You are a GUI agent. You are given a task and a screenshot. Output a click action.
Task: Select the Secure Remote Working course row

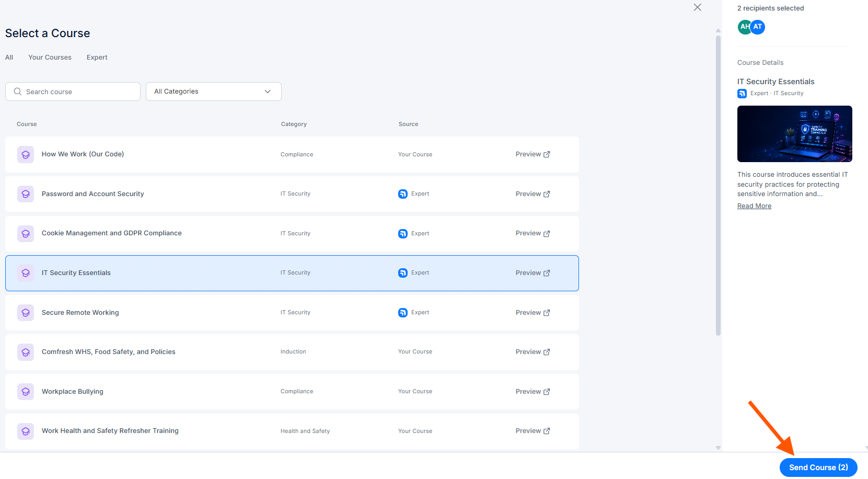tap(292, 313)
